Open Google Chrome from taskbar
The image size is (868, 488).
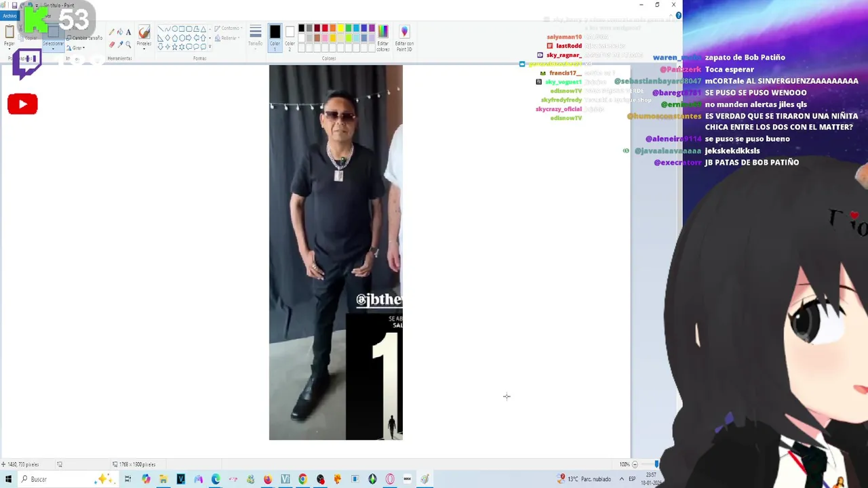[x=302, y=479]
